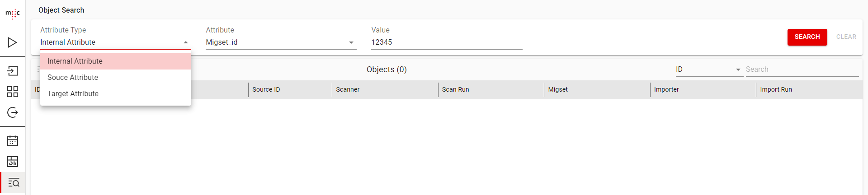Click the Import Run column header
The width and height of the screenshot is (868, 195).
(776, 90)
